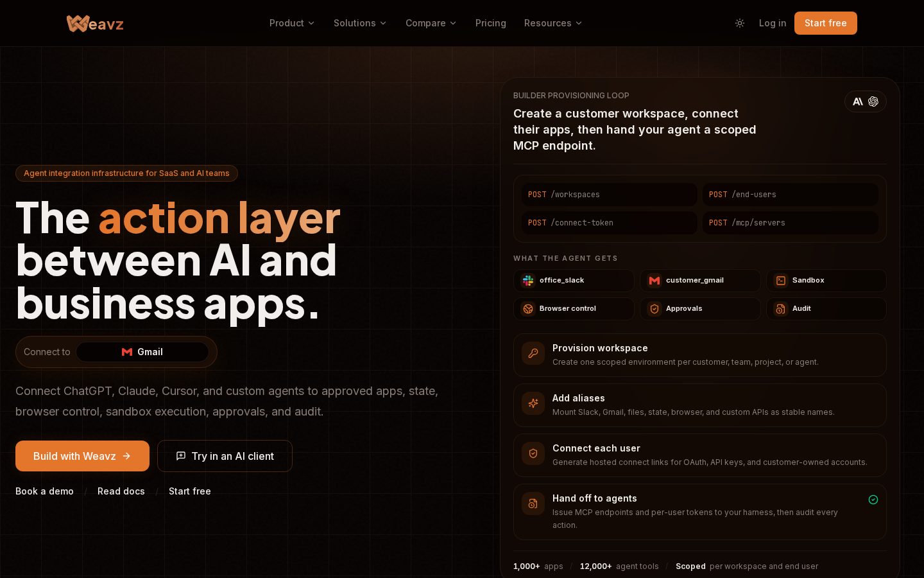The height and width of the screenshot is (578, 924).
Task: Click the sparkle icon for Add aliases
Action: (533, 403)
